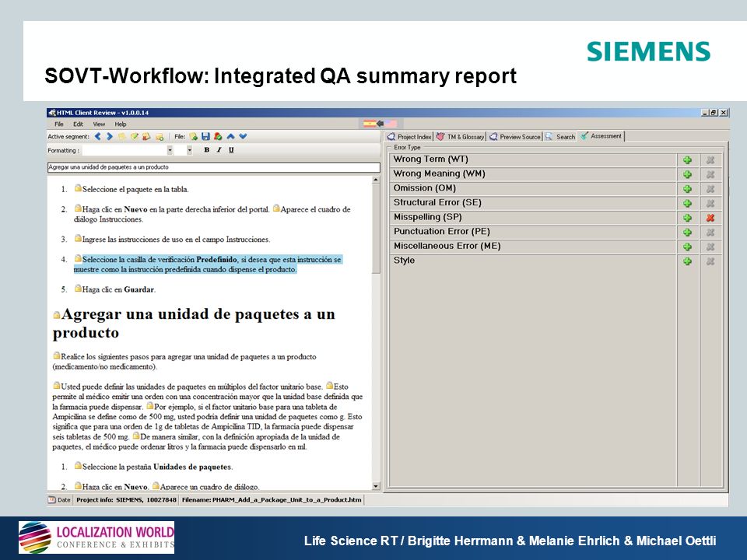Add a Miscellaneous Error (ME)
747x560 pixels.
point(687,247)
